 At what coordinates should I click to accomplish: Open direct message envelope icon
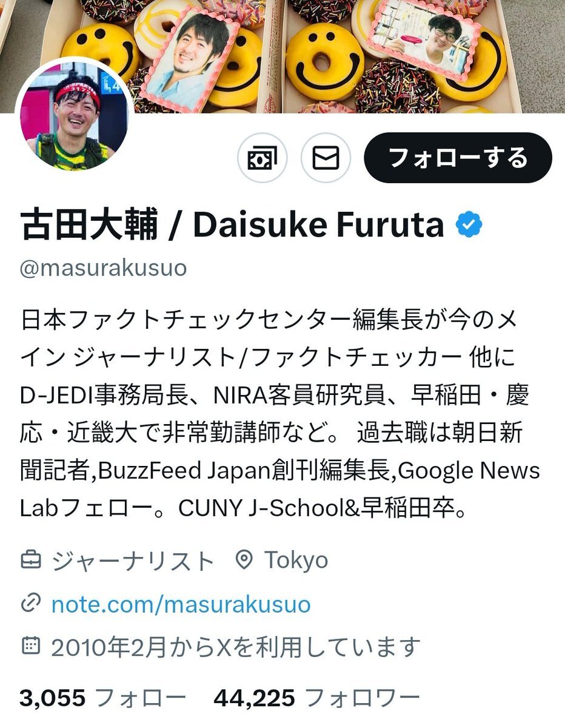[326, 158]
